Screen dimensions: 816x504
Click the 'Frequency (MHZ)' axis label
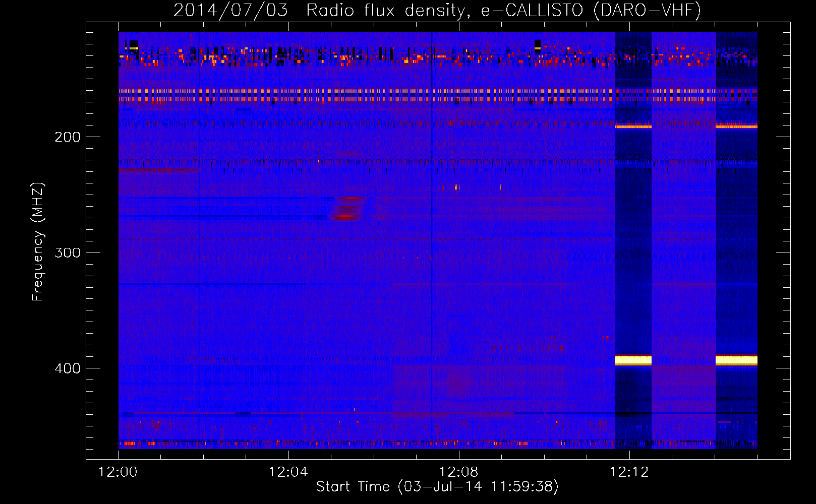click(38, 242)
